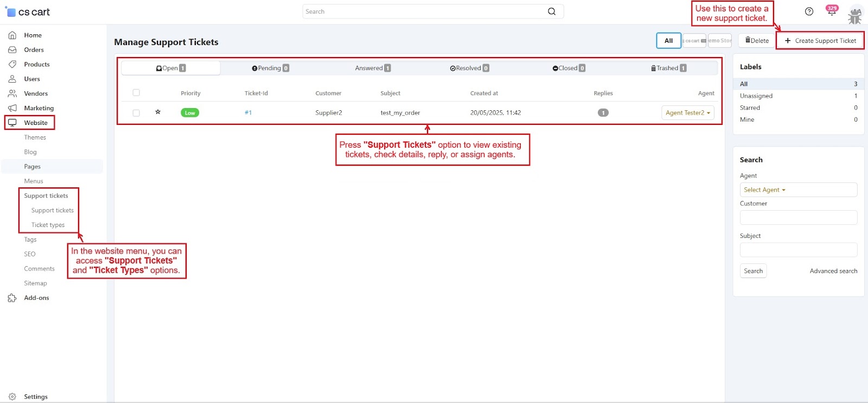The image size is (868, 403).
Task: Click the Subject search input field
Action: [x=798, y=250]
